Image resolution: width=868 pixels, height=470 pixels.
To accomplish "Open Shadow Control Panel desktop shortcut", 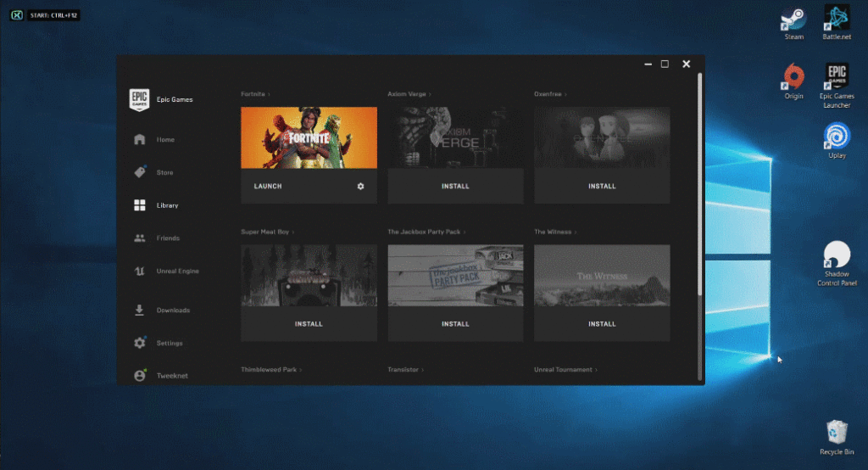I will point(837,264).
